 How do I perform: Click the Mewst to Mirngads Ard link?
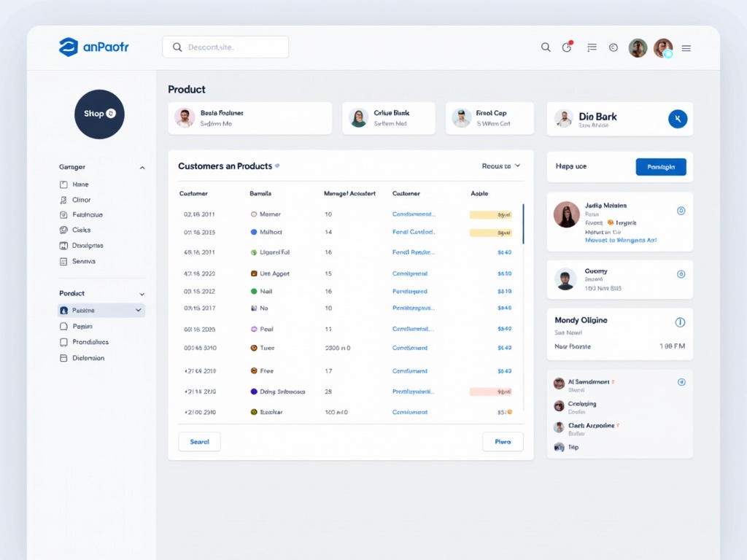(621, 241)
